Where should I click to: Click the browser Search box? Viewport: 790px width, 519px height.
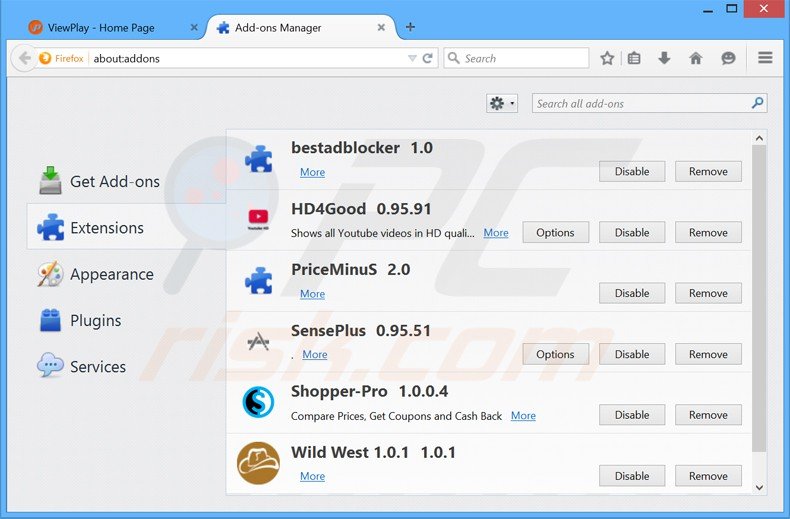516,58
